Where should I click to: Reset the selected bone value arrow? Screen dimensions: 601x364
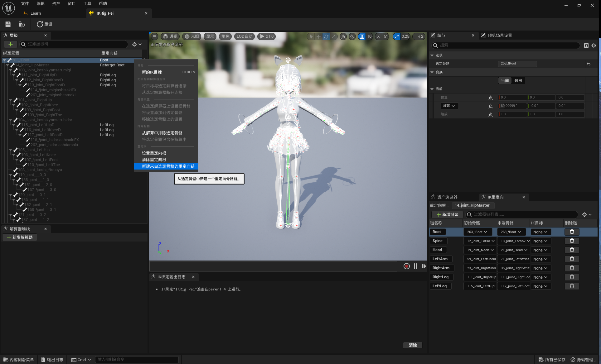[x=589, y=64]
